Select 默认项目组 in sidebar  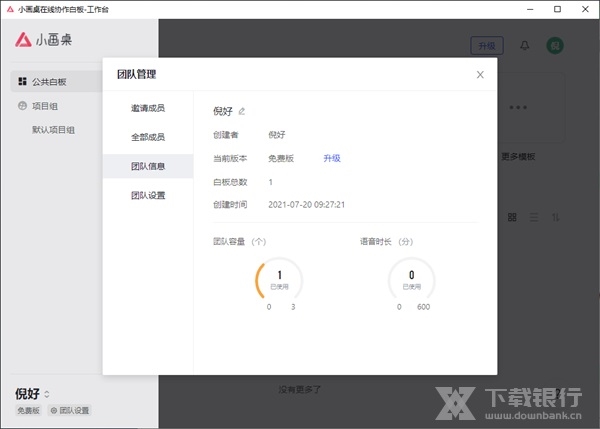53,130
